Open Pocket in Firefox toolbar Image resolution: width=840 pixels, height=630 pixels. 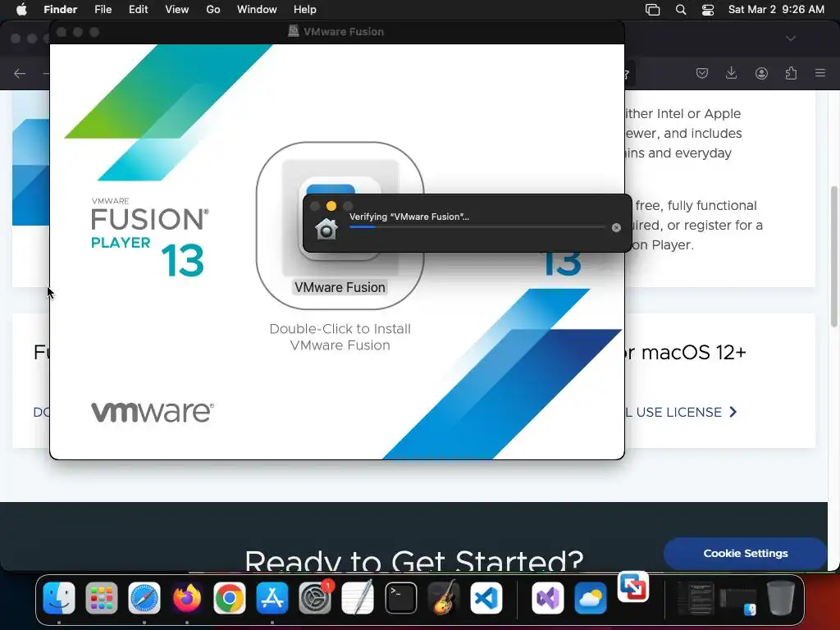702,73
